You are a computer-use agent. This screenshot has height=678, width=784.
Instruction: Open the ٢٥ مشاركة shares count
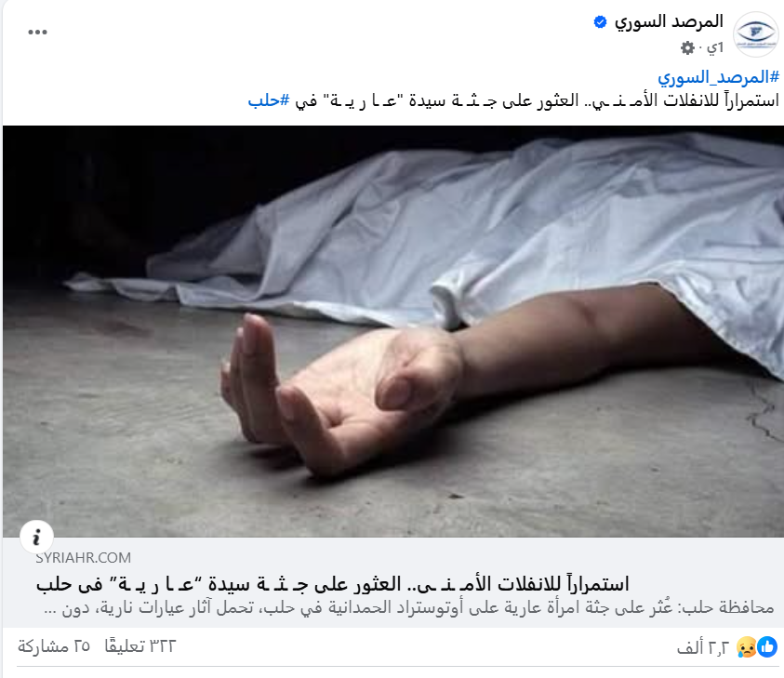tap(54, 646)
